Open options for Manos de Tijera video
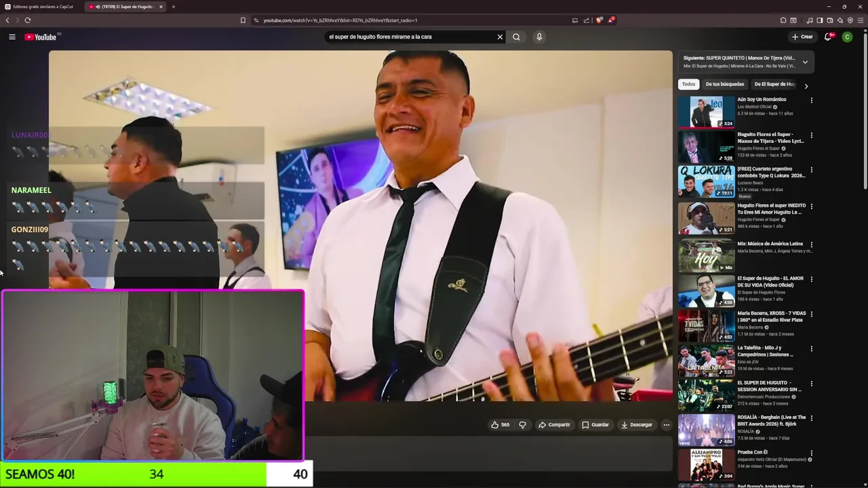868x488 pixels. click(x=811, y=135)
